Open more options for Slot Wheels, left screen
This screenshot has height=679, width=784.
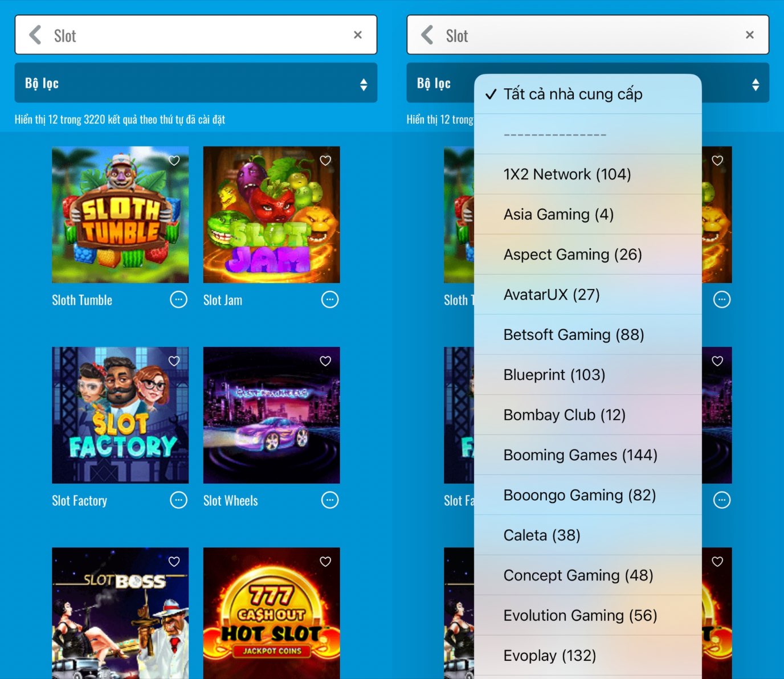pyautogui.click(x=330, y=500)
